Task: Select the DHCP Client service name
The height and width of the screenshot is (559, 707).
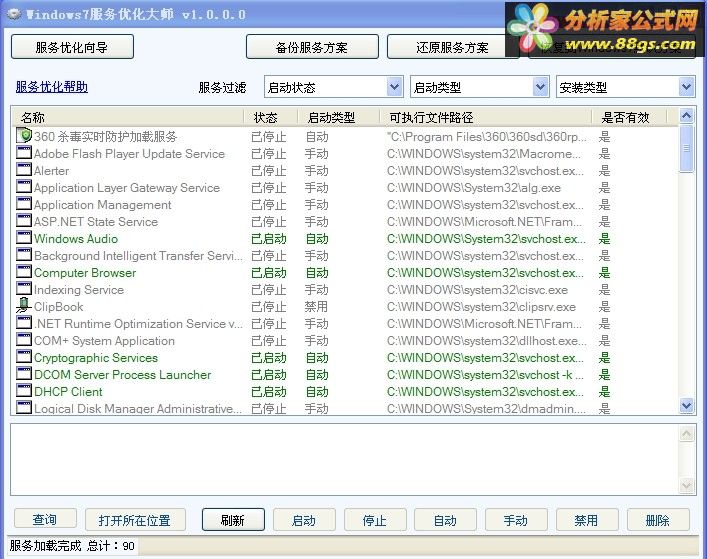Action: tap(68, 391)
